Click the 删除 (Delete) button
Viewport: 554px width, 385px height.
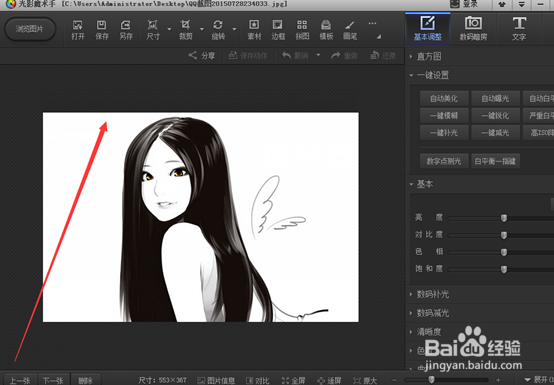(x=86, y=380)
